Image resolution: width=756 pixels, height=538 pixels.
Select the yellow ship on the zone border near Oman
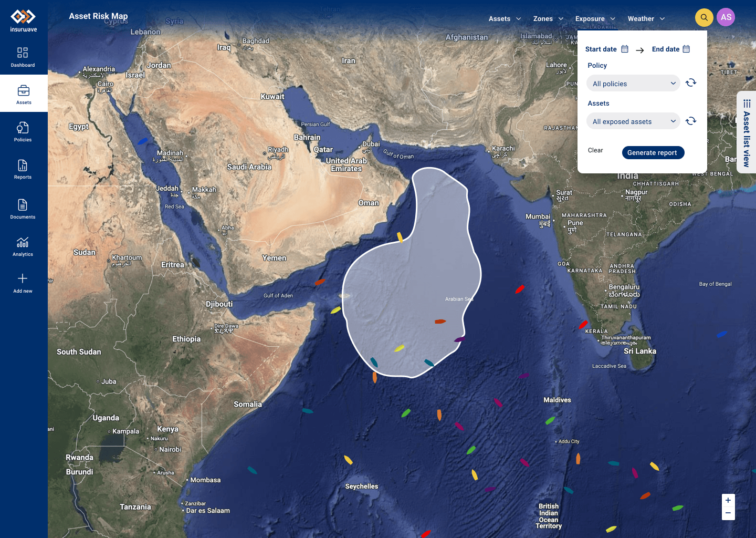click(400, 237)
